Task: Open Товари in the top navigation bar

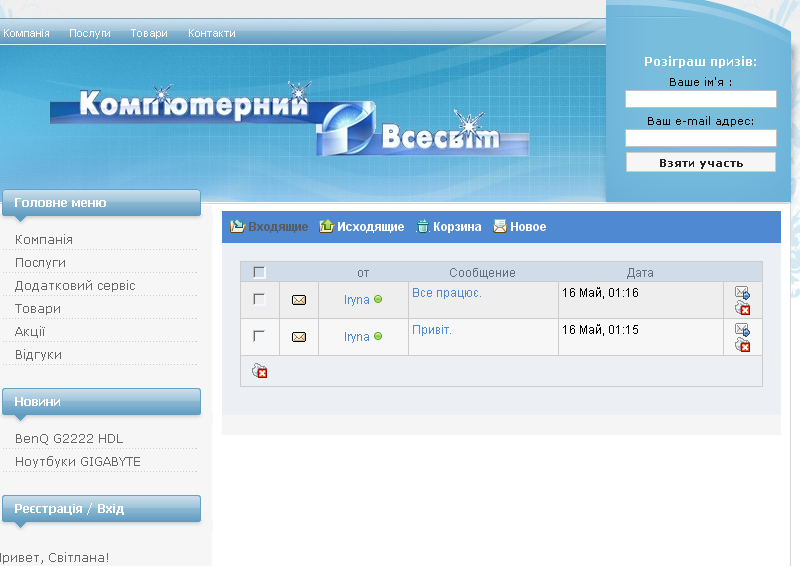Action: click(x=149, y=33)
